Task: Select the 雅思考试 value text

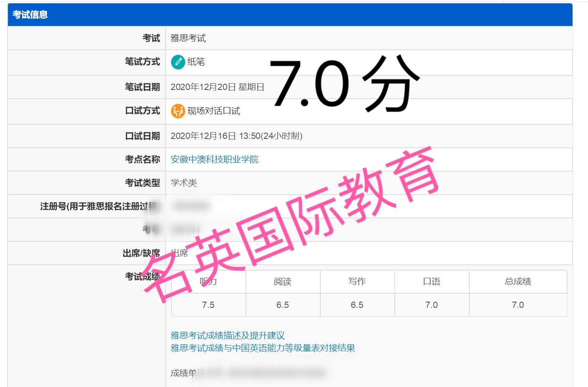Action: (188, 38)
